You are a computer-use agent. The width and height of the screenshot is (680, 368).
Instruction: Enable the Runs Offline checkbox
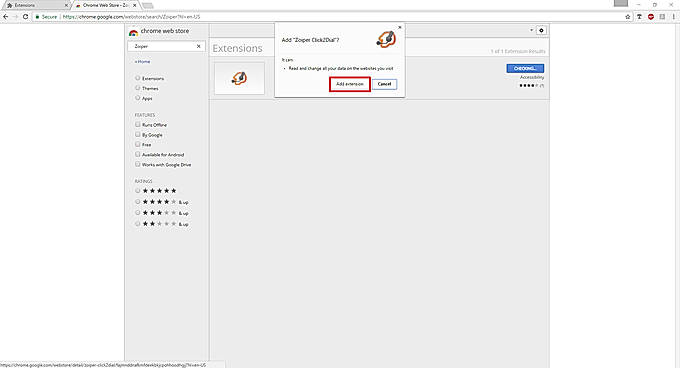tap(137, 124)
